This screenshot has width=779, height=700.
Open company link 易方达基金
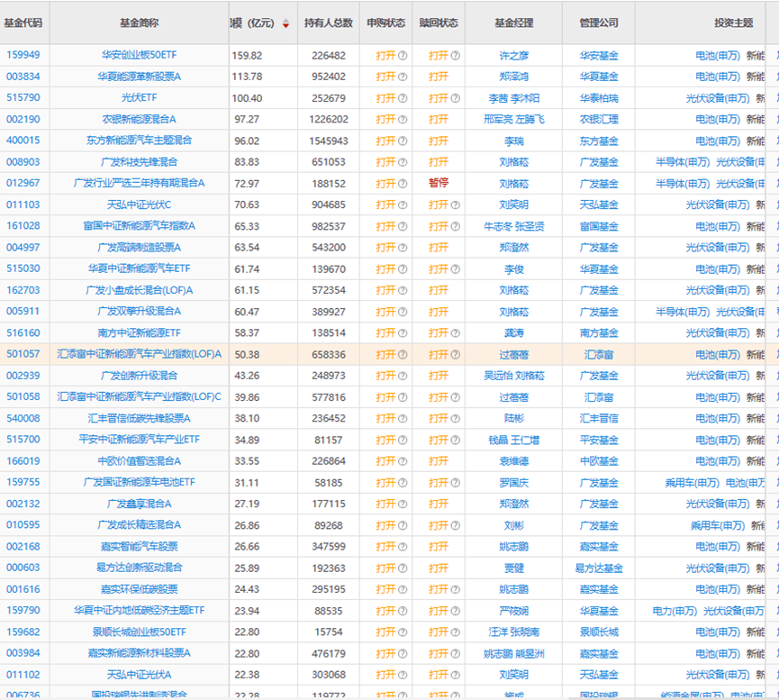coord(599,568)
